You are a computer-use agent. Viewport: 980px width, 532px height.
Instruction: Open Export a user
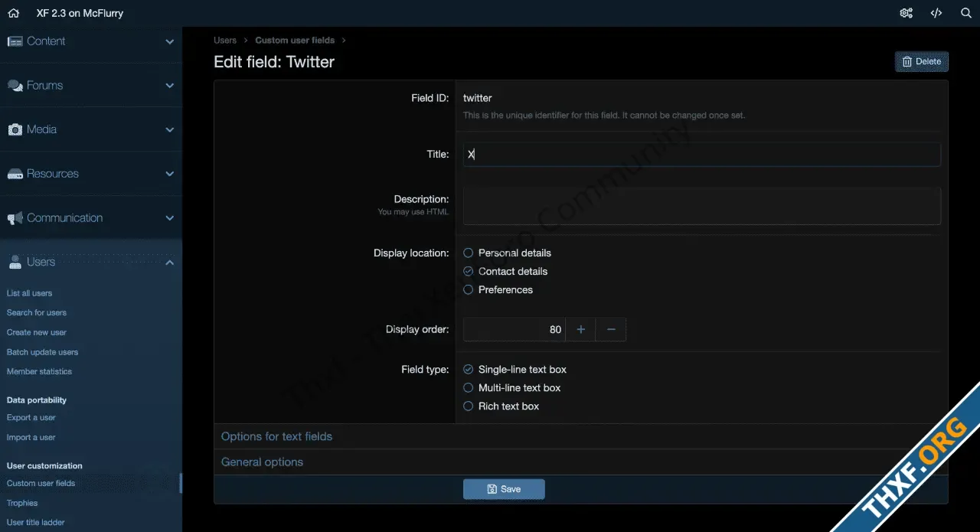[x=31, y=417]
